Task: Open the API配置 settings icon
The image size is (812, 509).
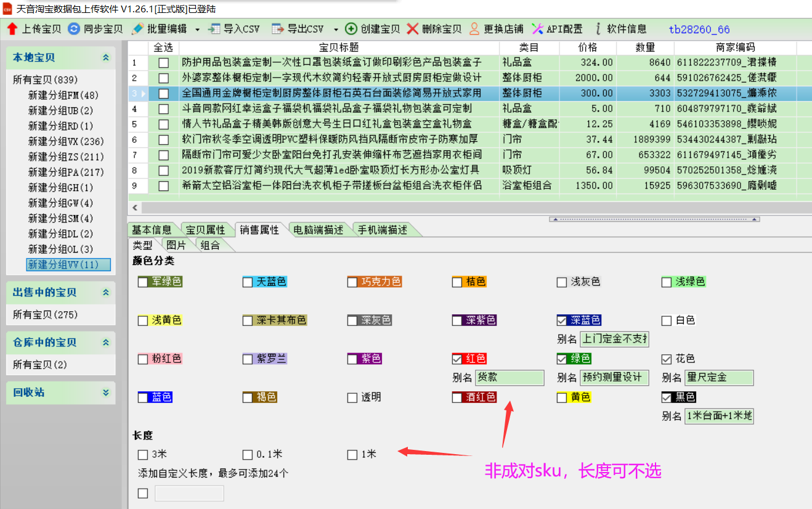Action: (537, 29)
